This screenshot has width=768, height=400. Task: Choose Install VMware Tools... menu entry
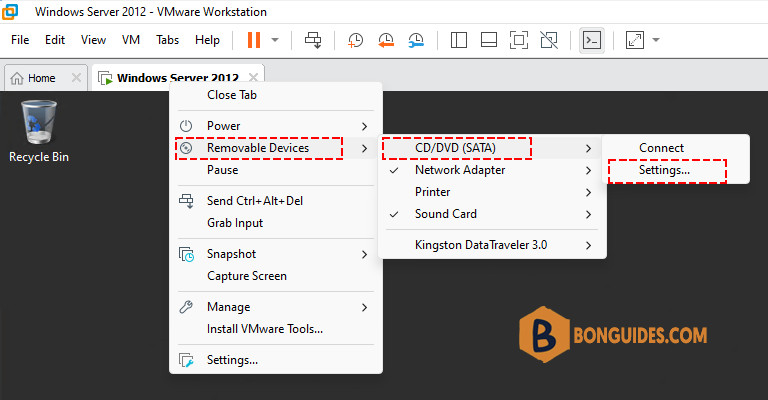click(276, 329)
